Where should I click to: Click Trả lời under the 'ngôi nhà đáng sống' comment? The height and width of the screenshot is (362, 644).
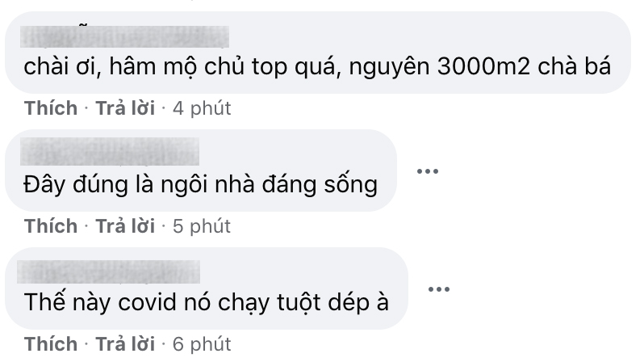[x=125, y=226]
